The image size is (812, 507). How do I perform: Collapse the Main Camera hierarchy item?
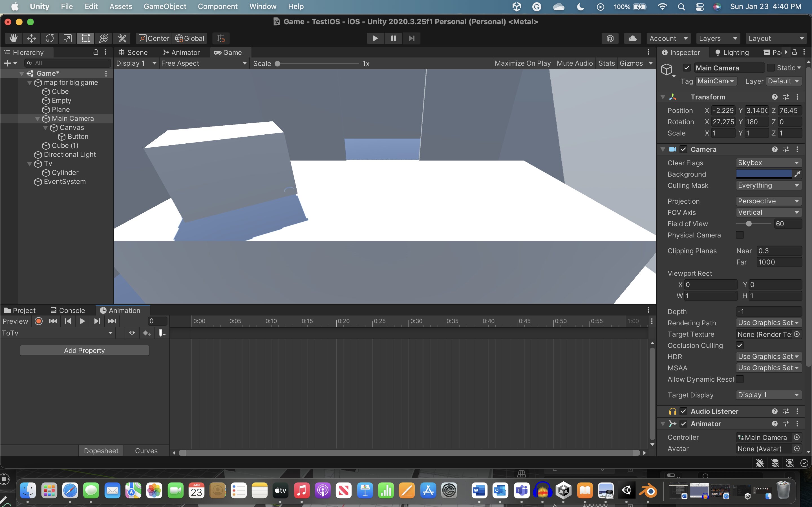(x=37, y=119)
